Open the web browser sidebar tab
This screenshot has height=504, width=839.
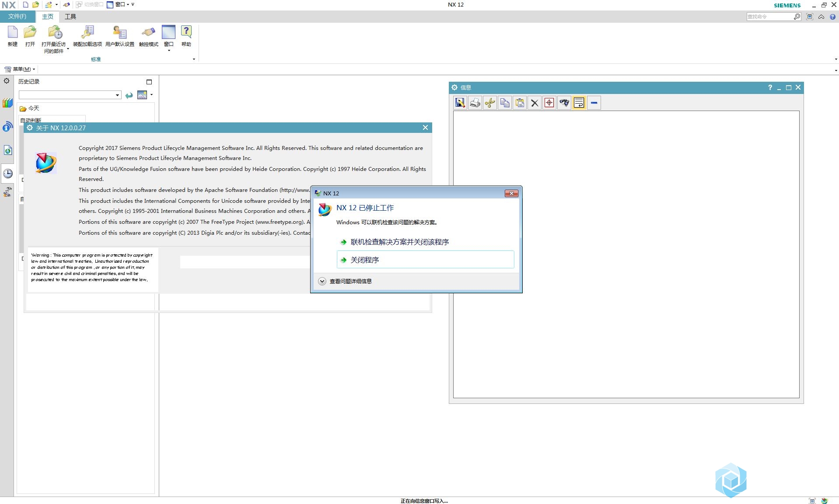point(7,150)
